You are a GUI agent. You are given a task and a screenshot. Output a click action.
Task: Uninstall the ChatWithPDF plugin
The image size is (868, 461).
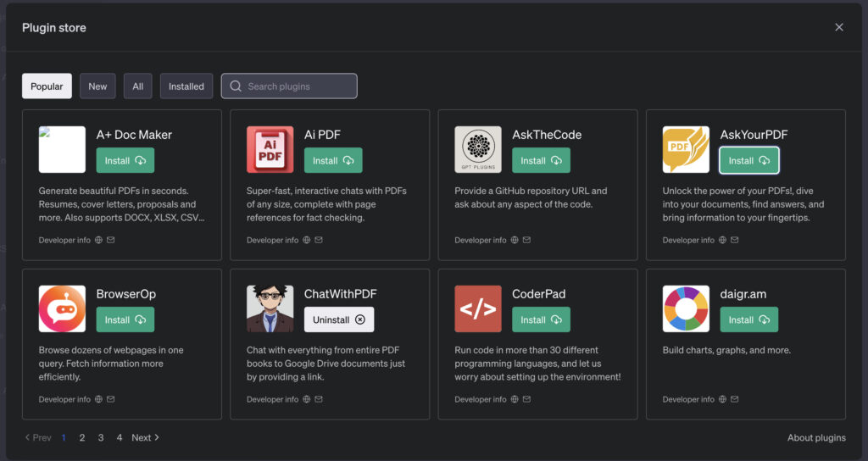339,319
